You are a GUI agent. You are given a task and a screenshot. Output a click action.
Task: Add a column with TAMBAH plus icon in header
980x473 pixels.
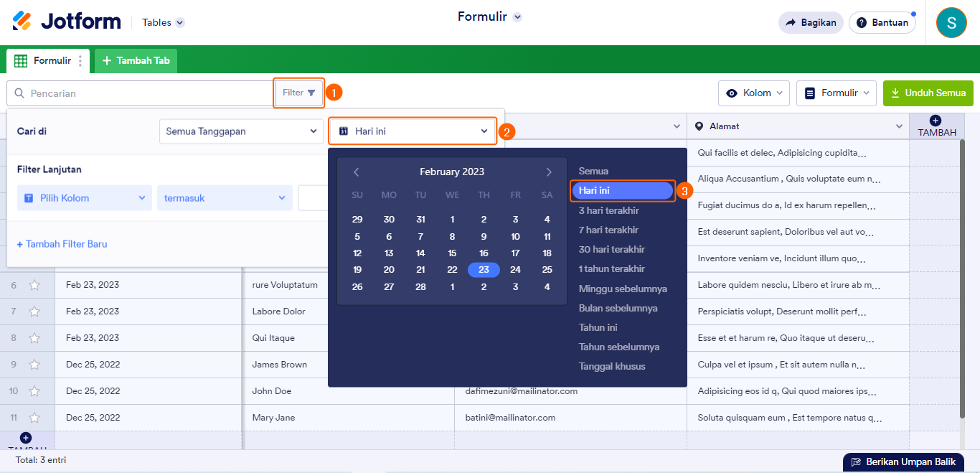coord(936,121)
